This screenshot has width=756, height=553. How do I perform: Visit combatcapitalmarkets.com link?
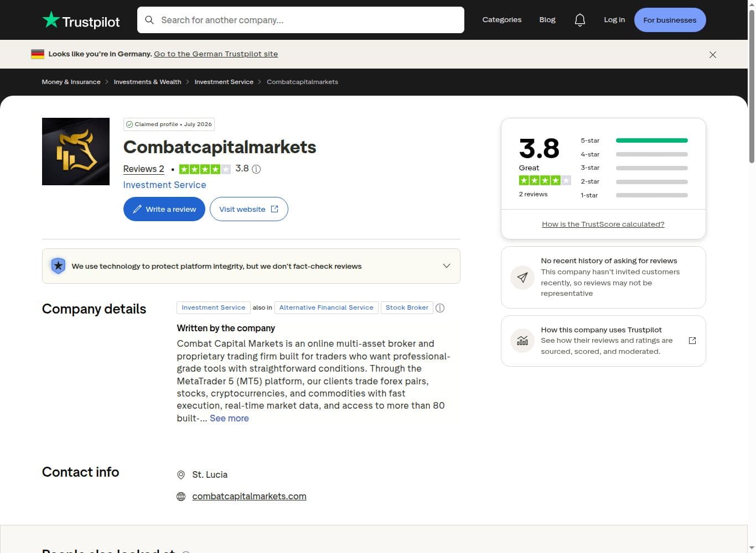[249, 497]
